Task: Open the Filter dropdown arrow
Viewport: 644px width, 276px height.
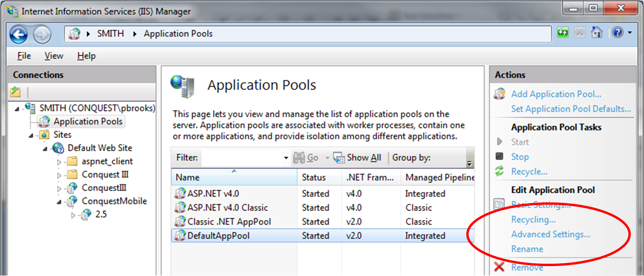Action: click(286, 158)
